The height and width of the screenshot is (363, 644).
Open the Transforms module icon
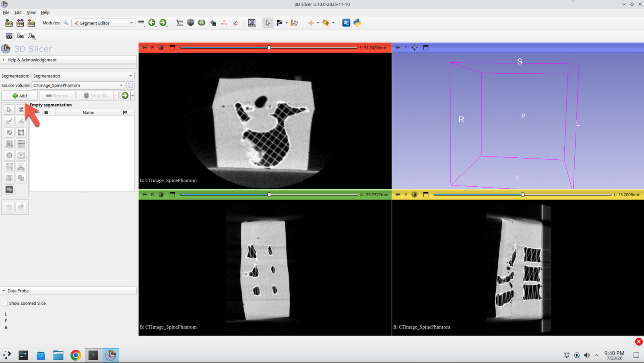point(213,23)
